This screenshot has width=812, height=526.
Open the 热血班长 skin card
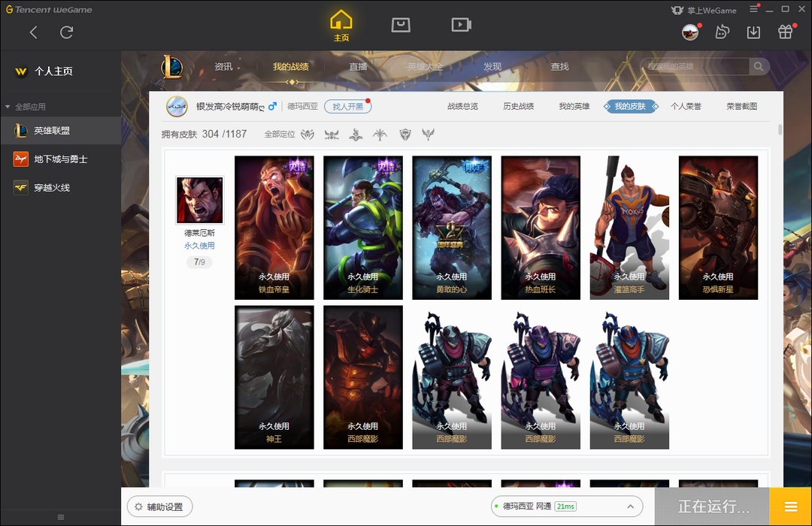(x=541, y=228)
